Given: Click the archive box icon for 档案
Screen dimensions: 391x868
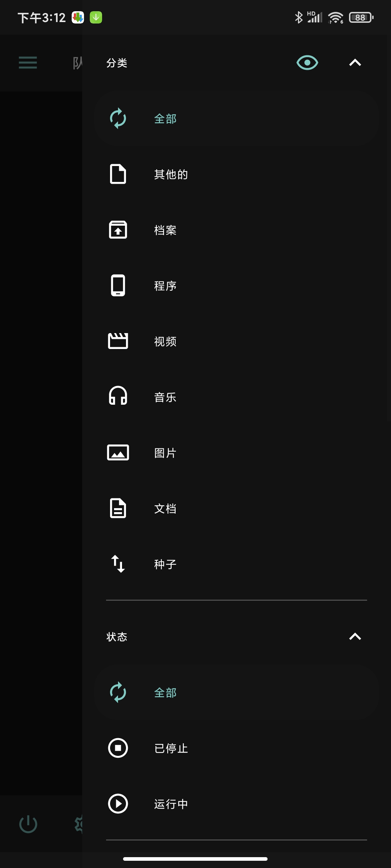Looking at the screenshot, I should [118, 230].
